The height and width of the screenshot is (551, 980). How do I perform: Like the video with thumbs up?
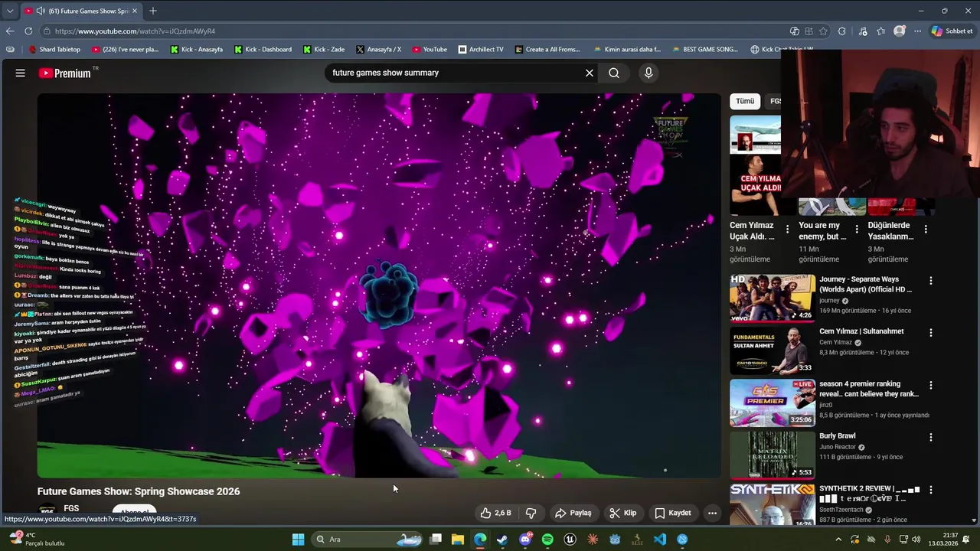[x=495, y=513]
